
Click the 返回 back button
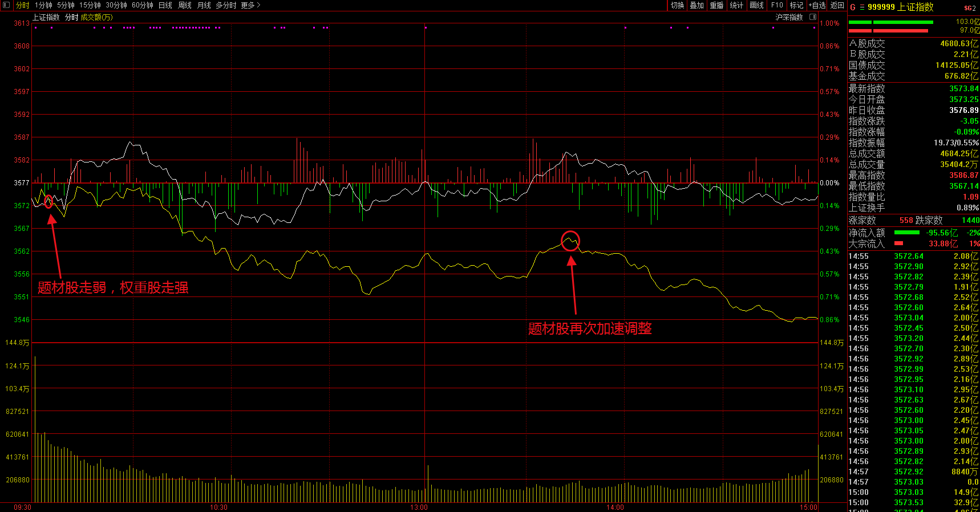coord(837,5)
